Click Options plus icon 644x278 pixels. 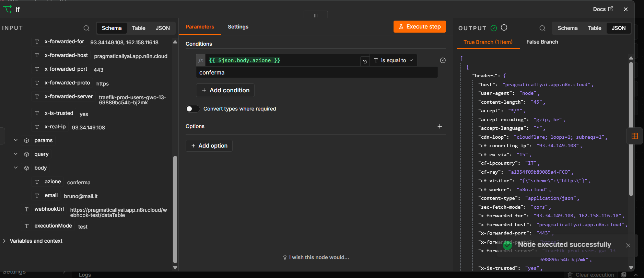[440, 126]
